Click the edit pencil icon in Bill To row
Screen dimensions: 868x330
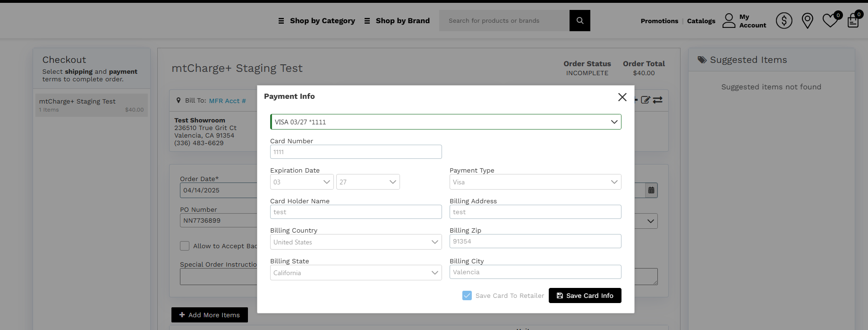pyautogui.click(x=646, y=100)
